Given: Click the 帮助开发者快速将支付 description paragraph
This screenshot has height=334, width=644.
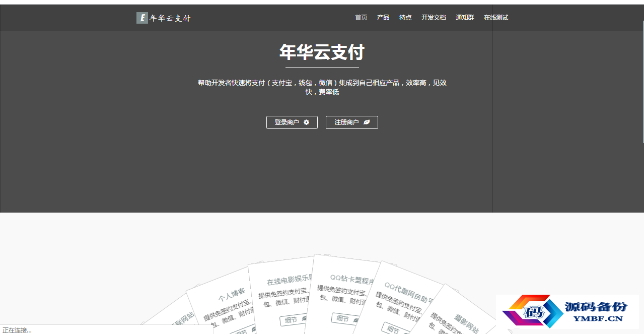Looking at the screenshot, I should coord(322,87).
